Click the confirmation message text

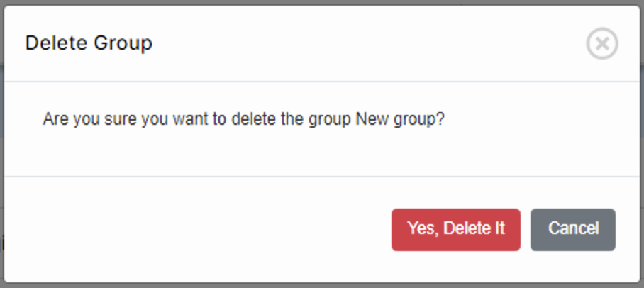[x=243, y=118]
